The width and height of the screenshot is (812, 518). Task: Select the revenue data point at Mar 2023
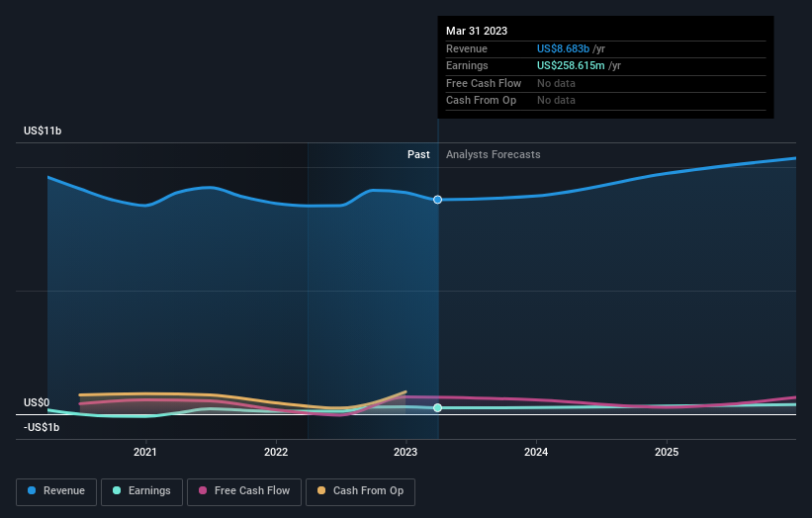tap(437, 200)
